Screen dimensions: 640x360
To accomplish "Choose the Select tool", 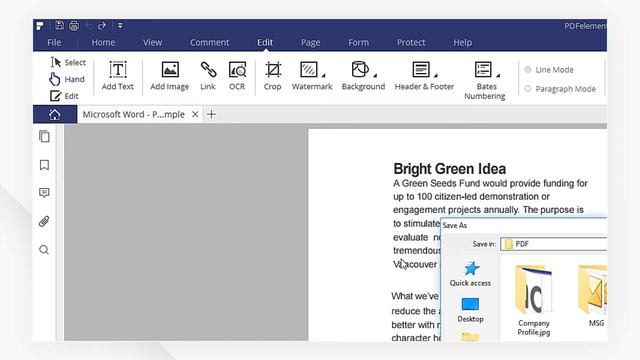I will (x=68, y=62).
